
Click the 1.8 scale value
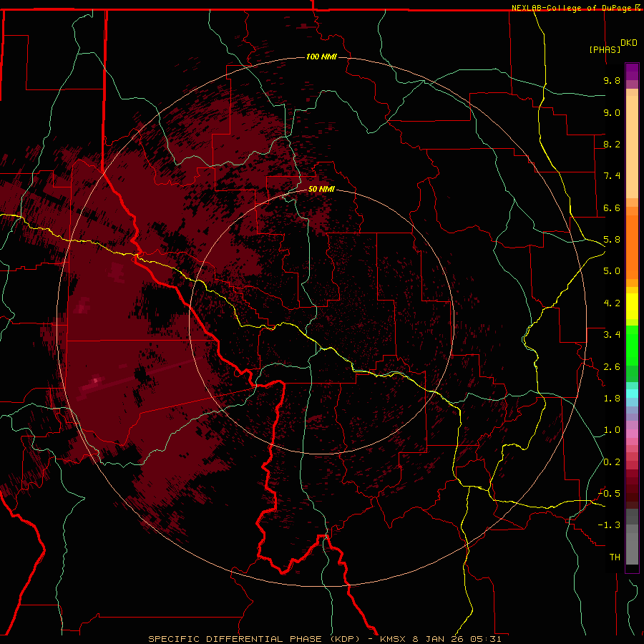coord(612,399)
